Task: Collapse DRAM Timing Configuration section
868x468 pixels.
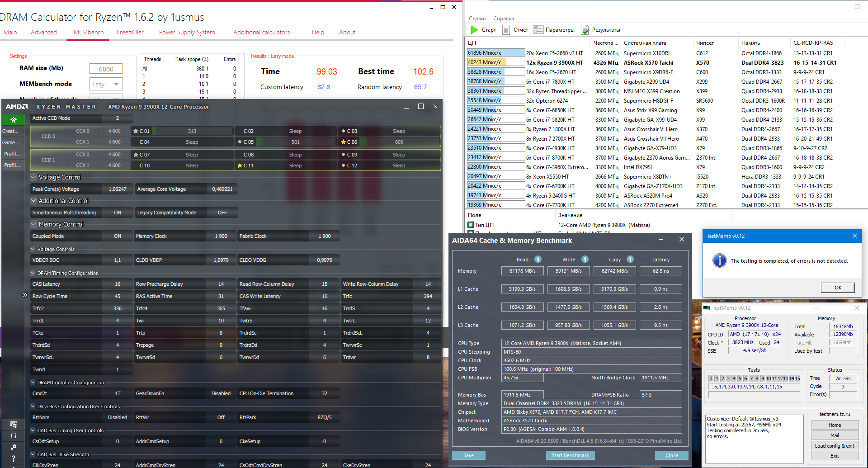Action: click(33, 273)
